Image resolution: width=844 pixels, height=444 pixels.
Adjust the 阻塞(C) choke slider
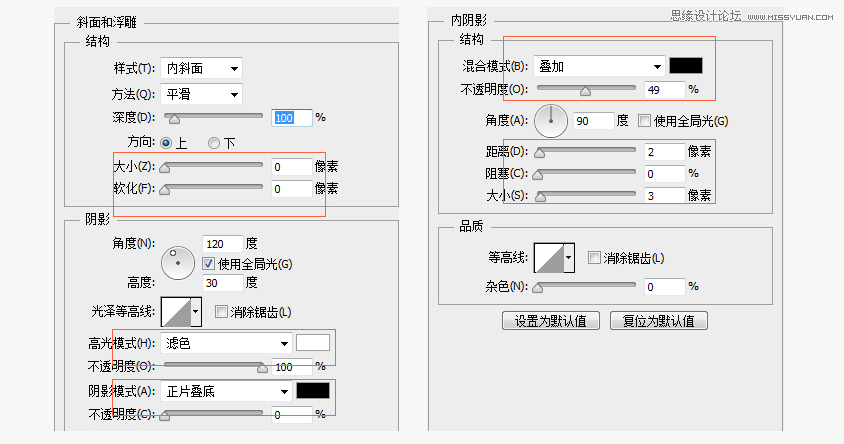tap(585, 174)
